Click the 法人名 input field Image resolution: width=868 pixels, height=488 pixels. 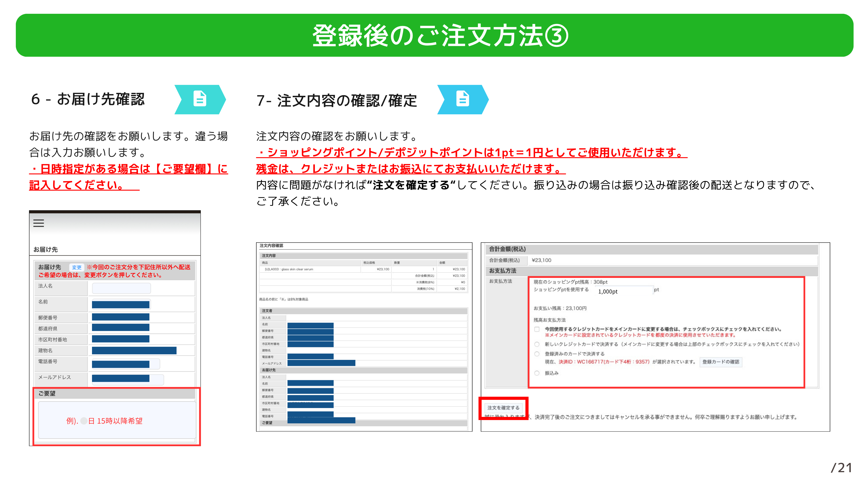click(x=121, y=288)
